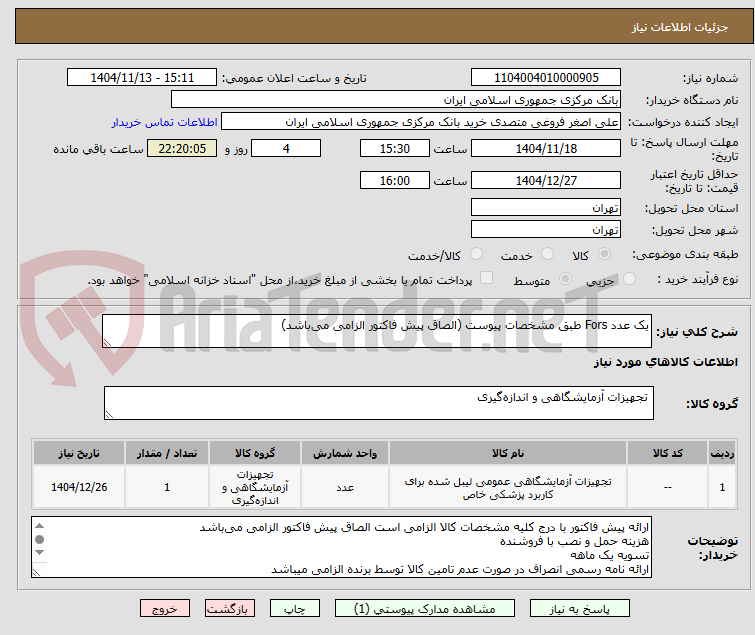Click the price validity date 1404/12/27 field
Image resolution: width=755 pixels, height=635 pixels.
point(546,181)
